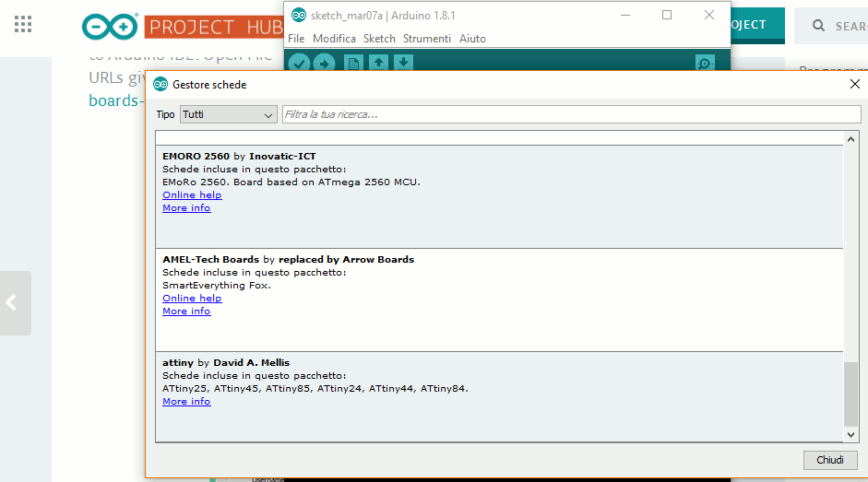Click the Chiudi button

(x=830, y=460)
